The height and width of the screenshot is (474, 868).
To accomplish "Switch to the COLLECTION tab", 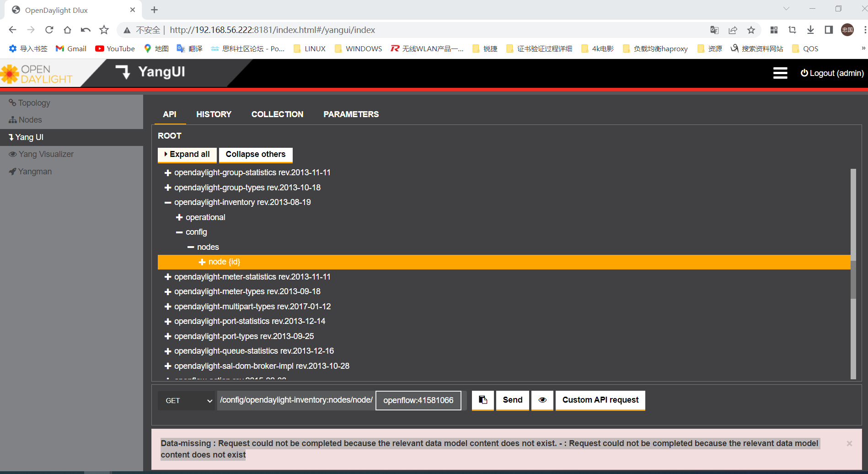I will point(278,114).
